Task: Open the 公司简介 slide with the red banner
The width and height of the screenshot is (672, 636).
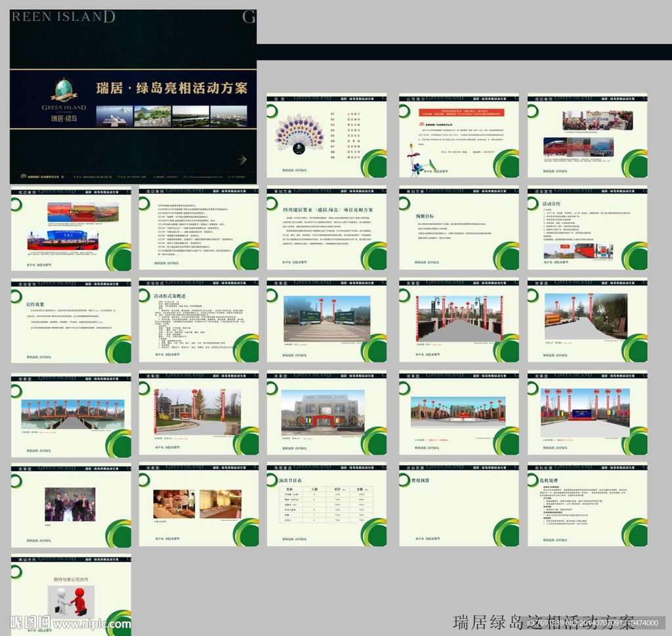Action: pos(459,136)
